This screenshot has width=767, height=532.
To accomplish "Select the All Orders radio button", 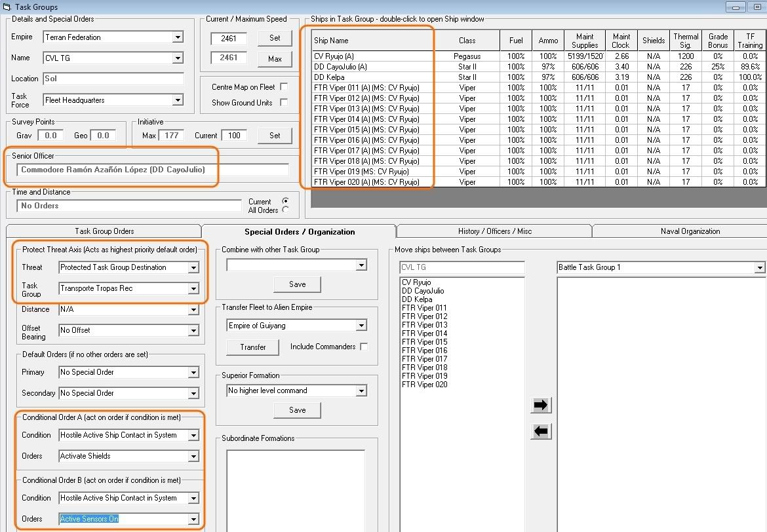I will [x=285, y=209].
